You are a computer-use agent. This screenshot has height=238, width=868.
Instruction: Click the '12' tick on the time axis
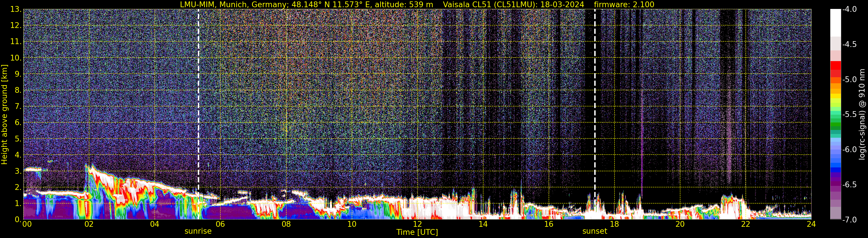pos(417,224)
